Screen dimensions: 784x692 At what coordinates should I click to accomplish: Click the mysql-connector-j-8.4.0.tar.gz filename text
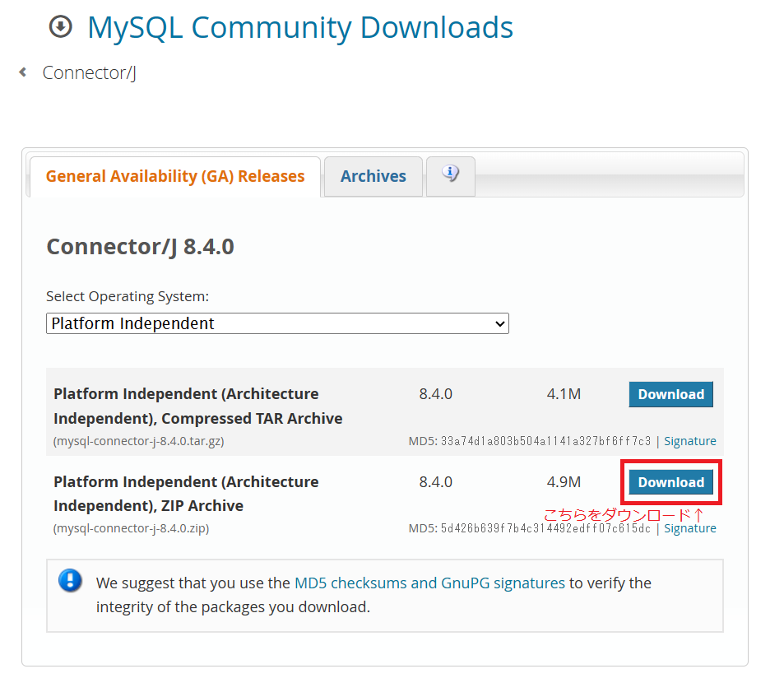[138, 441]
